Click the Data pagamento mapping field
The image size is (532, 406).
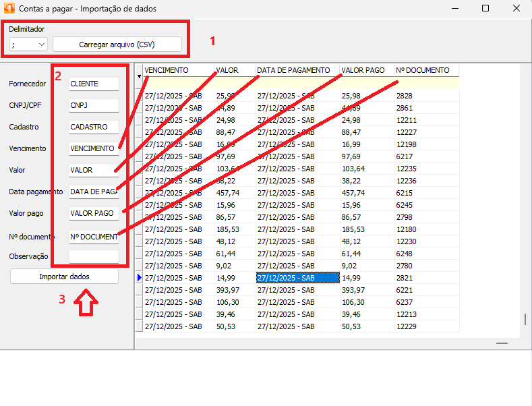94,192
